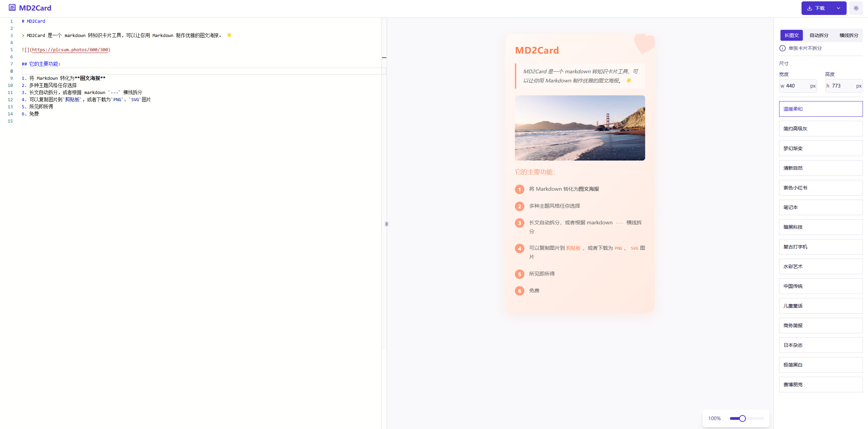The height and width of the screenshot is (429, 868).
Task: Click the numbered circle 1 in the preview
Action: point(519,189)
